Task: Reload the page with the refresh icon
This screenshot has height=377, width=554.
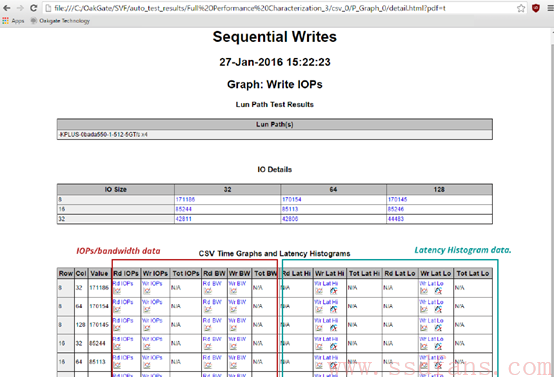Action: (x=33, y=8)
